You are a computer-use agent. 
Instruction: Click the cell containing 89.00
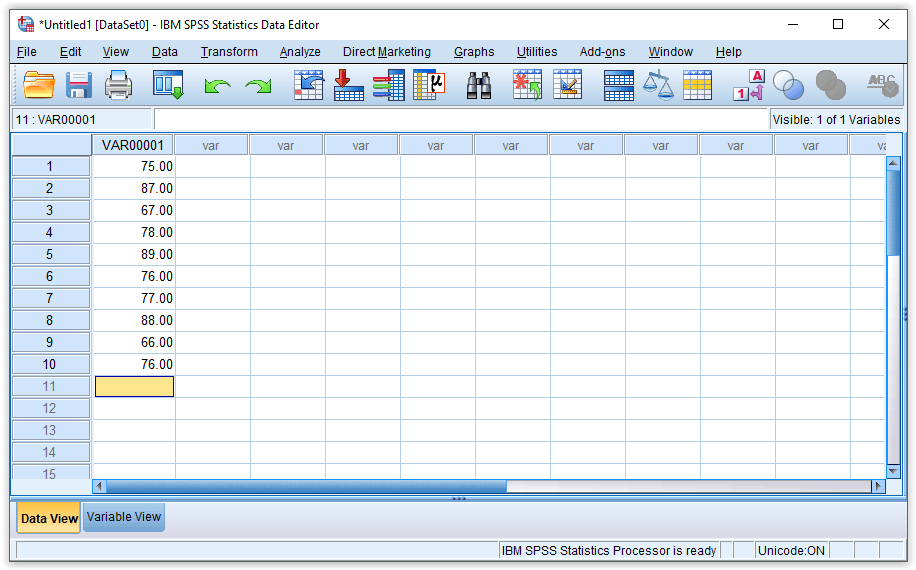(134, 254)
